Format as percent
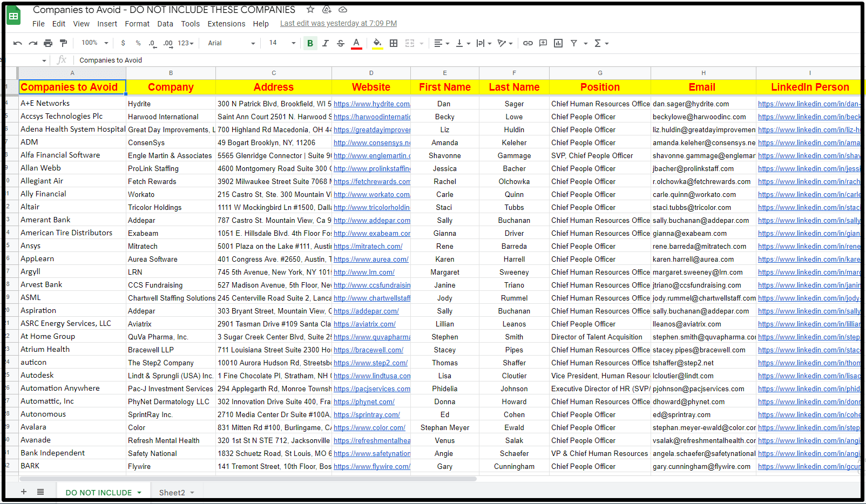866x504 pixels. (x=138, y=43)
